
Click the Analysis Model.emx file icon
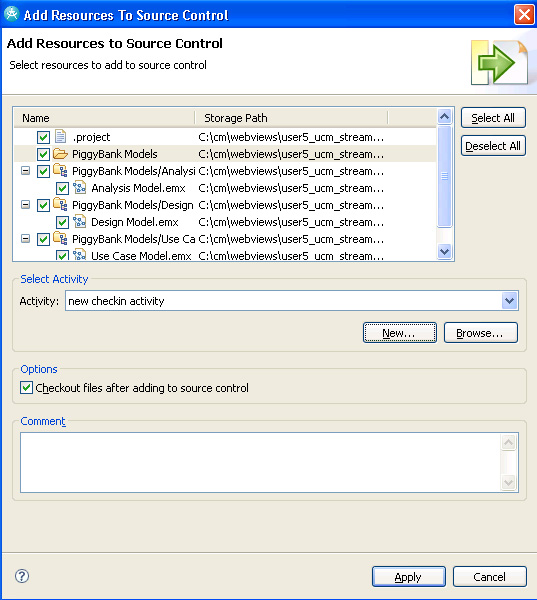pyautogui.click(x=79, y=188)
